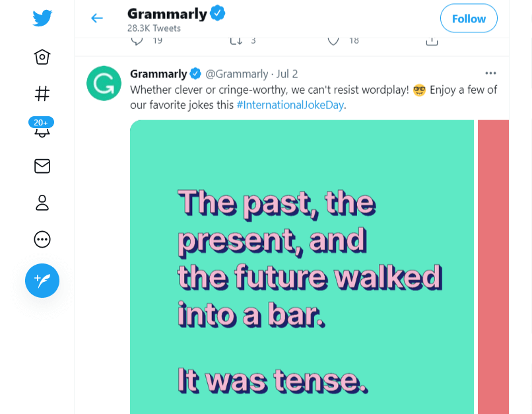Go back using the left arrow
This screenshot has height=414, width=532.
[97, 18]
